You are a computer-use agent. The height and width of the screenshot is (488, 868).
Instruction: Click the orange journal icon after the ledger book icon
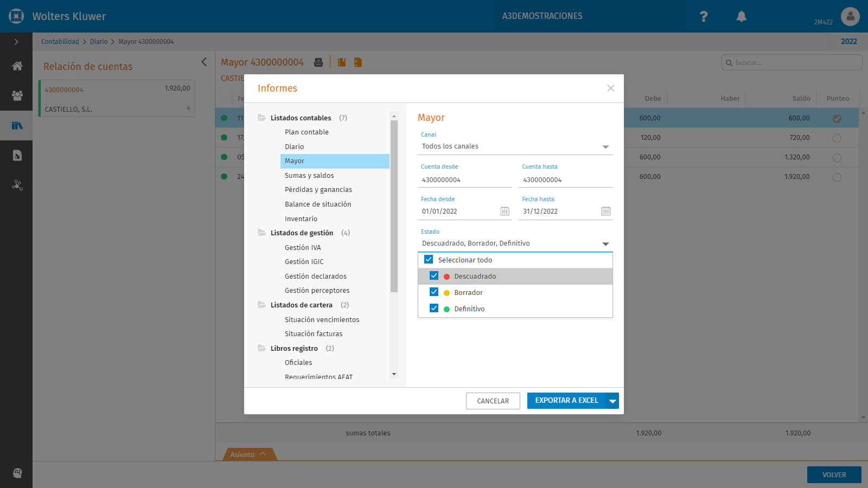tap(358, 62)
